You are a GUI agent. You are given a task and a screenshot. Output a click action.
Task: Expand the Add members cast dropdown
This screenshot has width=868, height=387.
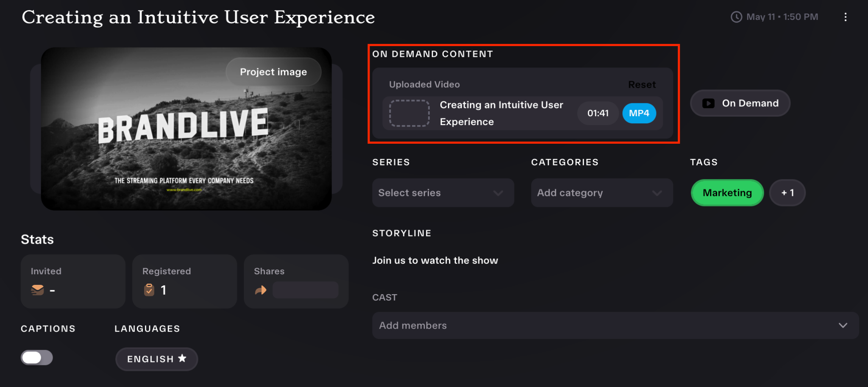click(x=615, y=326)
